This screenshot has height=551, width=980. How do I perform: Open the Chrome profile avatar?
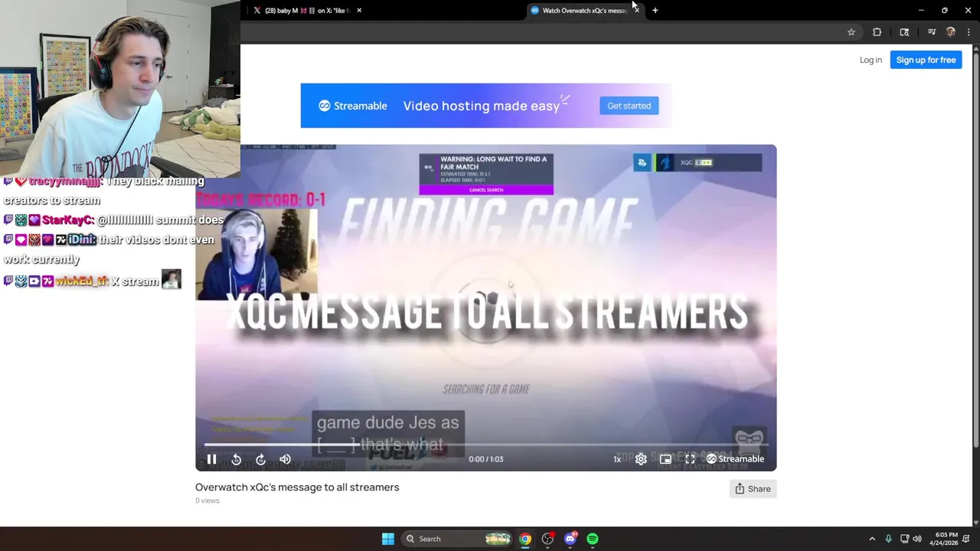click(951, 32)
